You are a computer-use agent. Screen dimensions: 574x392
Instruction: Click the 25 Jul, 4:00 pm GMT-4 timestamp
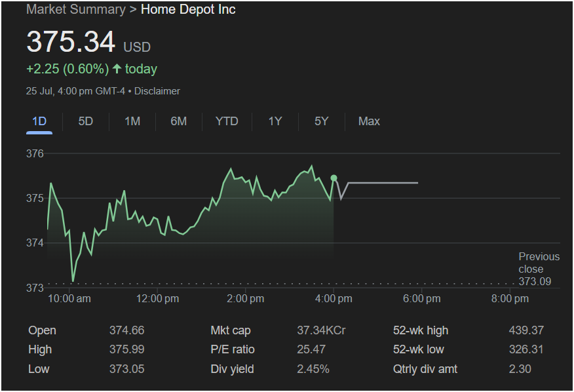75,91
